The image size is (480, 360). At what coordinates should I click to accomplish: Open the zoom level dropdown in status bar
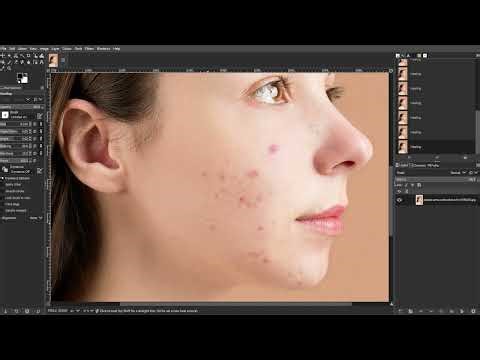point(87,311)
